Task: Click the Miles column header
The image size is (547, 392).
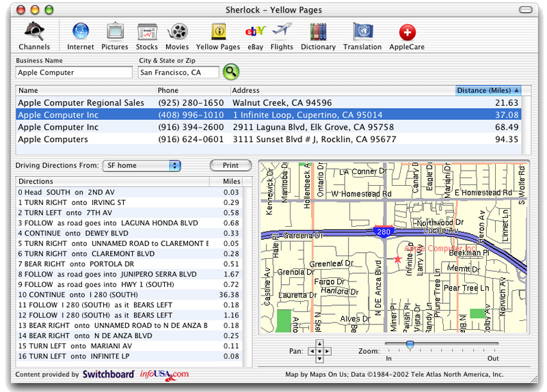Action: (226, 182)
